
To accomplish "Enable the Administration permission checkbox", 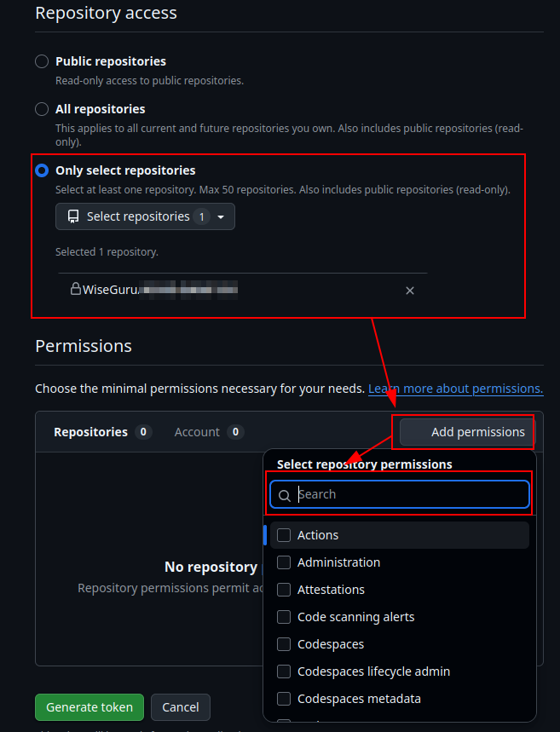I will pos(284,562).
